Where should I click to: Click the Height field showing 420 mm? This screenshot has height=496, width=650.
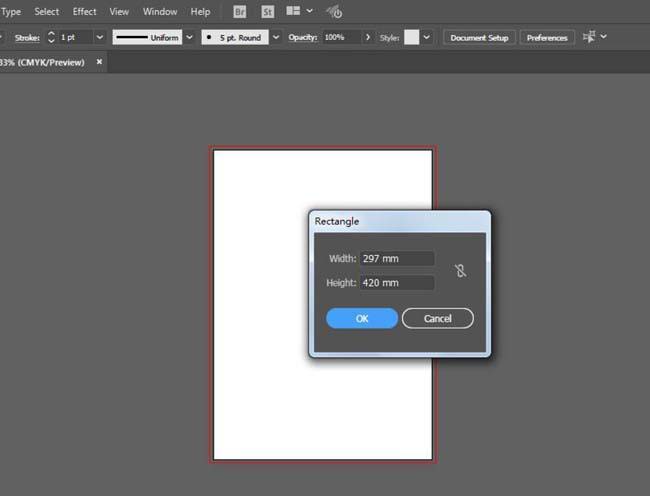click(397, 283)
